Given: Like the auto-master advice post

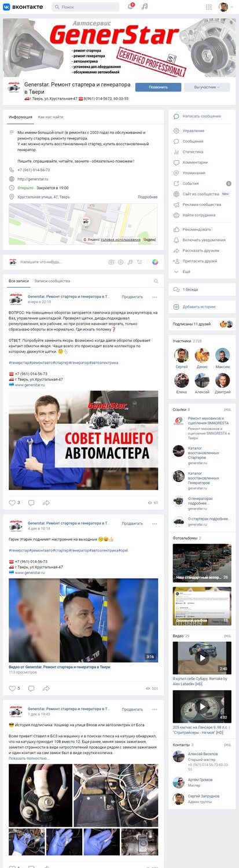Looking at the screenshot, I should click(x=12, y=502).
